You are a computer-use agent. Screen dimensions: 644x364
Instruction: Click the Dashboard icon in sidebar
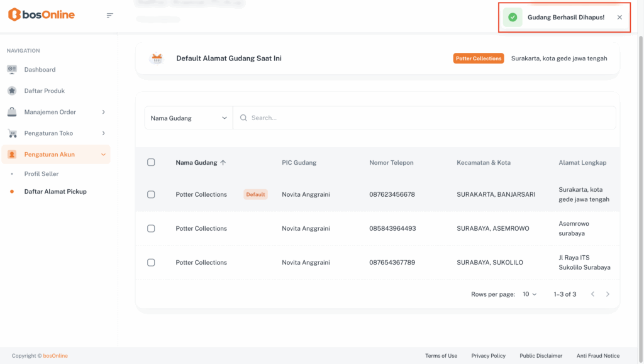[12, 69]
